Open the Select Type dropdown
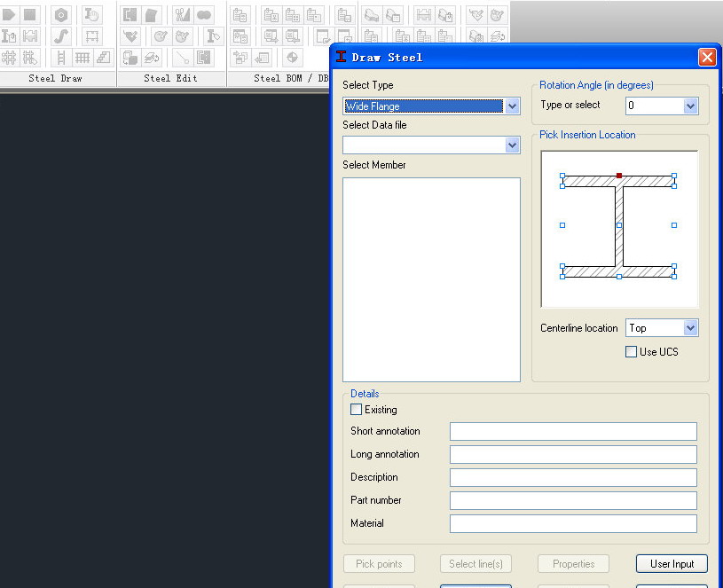This screenshot has width=723, height=588. 512,106
